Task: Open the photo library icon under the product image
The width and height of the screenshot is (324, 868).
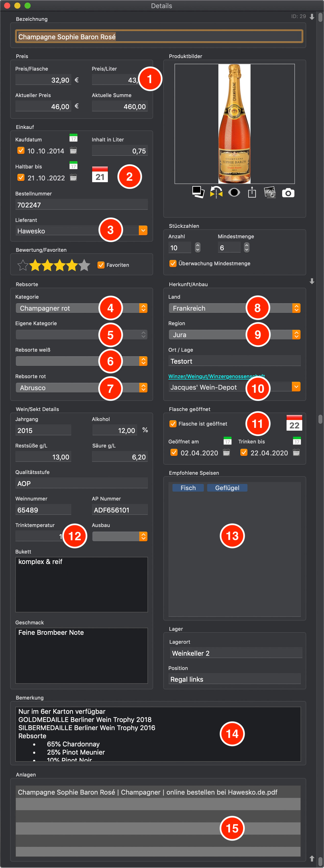Action: [x=270, y=192]
